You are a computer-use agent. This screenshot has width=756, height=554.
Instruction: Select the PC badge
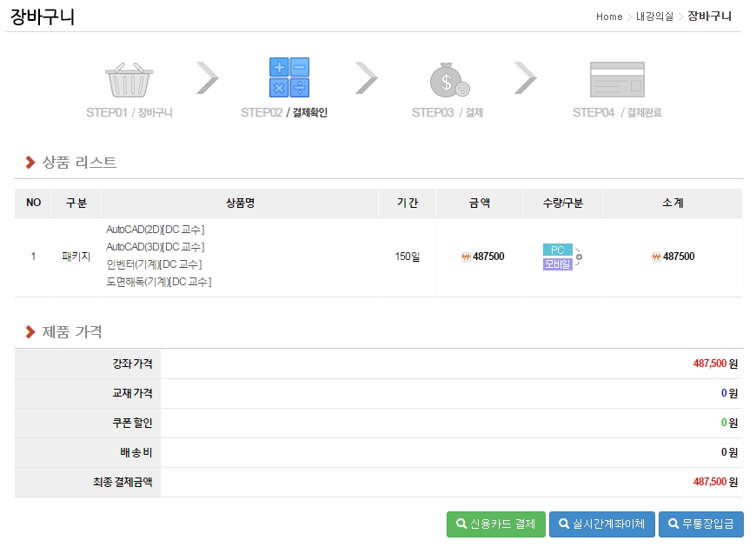pos(557,250)
